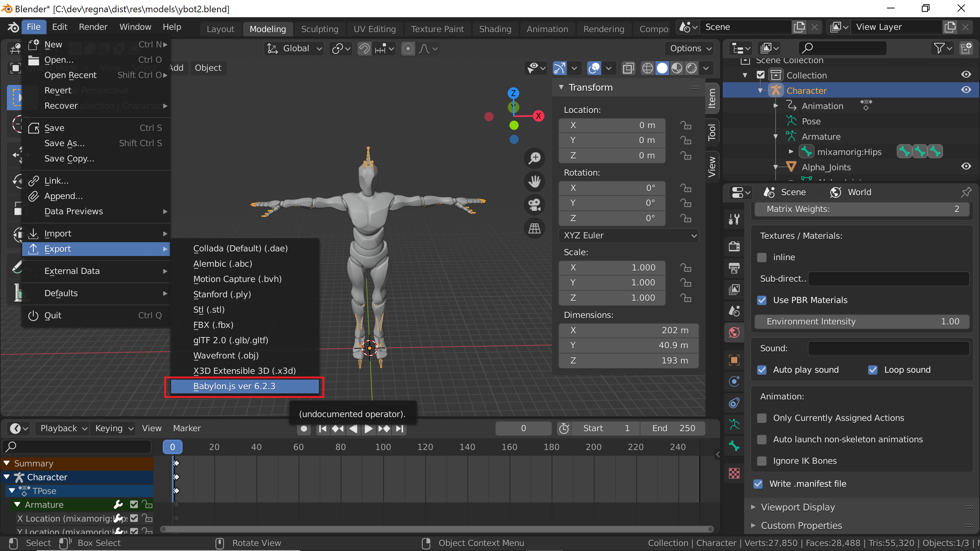This screenshot has width=980, height=551.
Task: Toggle snapping magnet icon
Action: point(364,49)
